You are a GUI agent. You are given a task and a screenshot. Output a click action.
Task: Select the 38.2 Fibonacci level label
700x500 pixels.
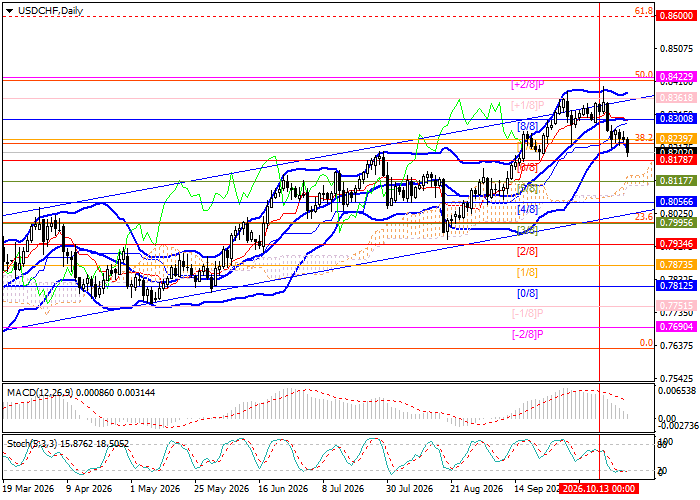click(644, 138)
